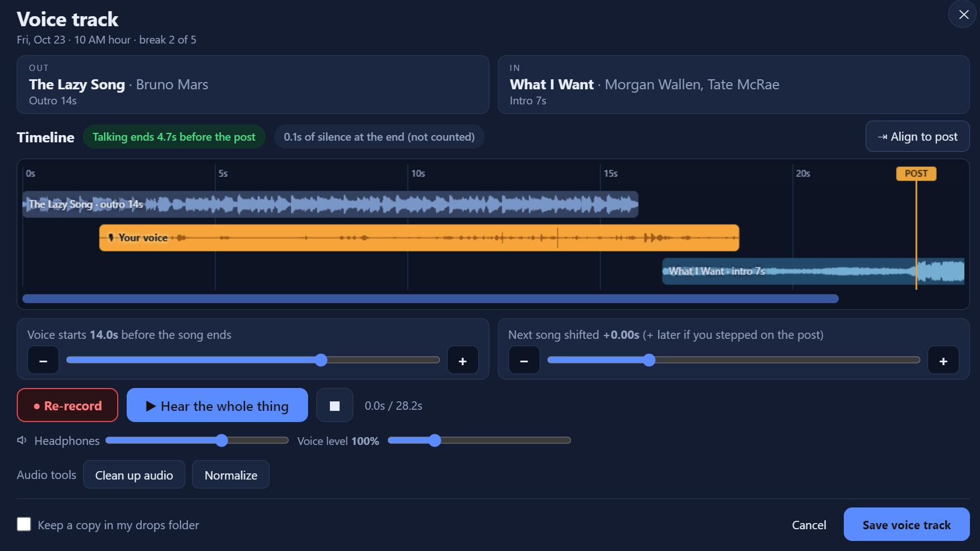Click the IN card for What I Want

[733, 84]
